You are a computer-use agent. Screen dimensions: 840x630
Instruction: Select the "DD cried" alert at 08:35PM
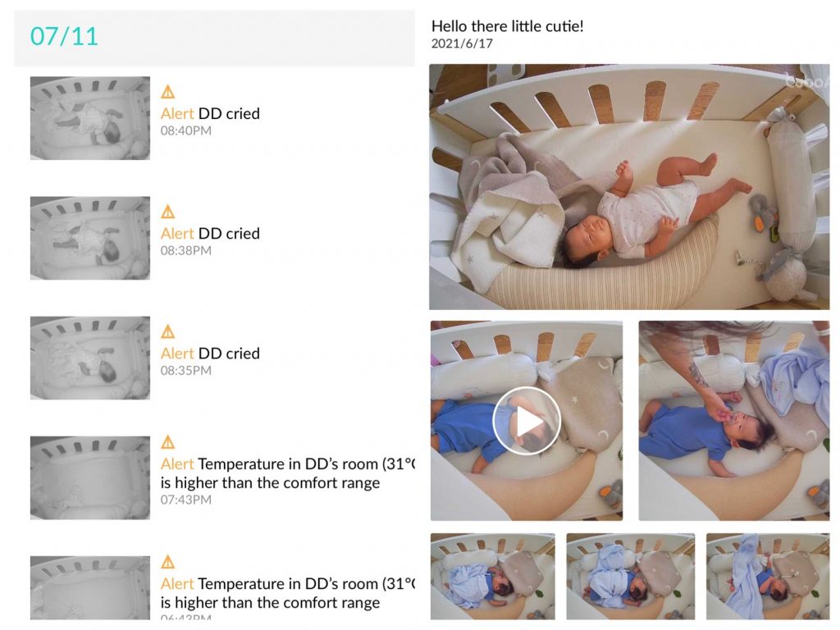(x=210, y=353)
